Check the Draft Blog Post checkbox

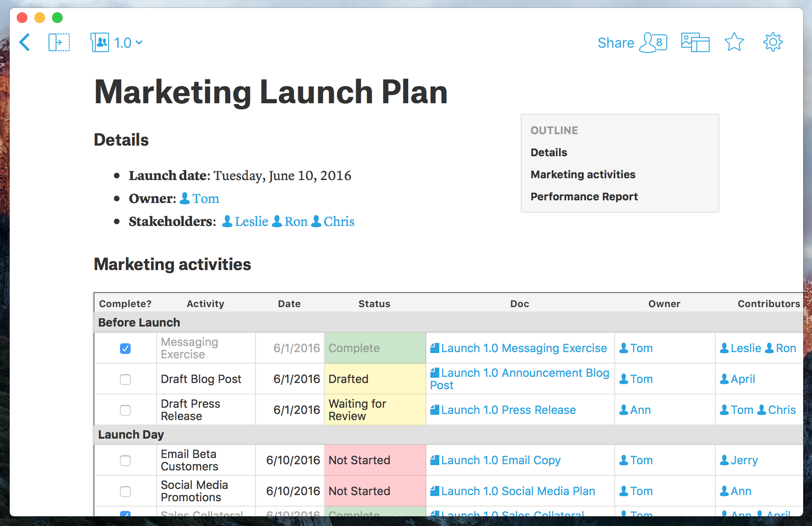coord(125,379)
